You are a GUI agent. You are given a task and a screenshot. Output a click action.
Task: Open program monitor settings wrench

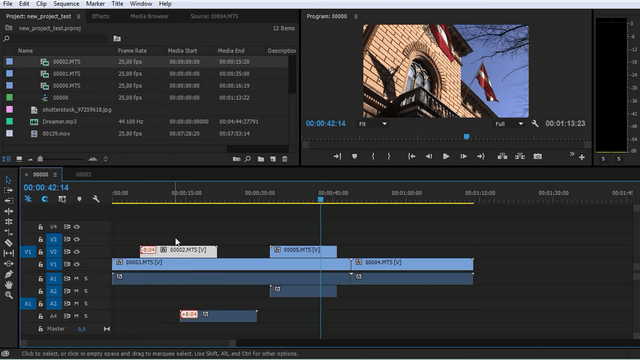pos(535,123)
